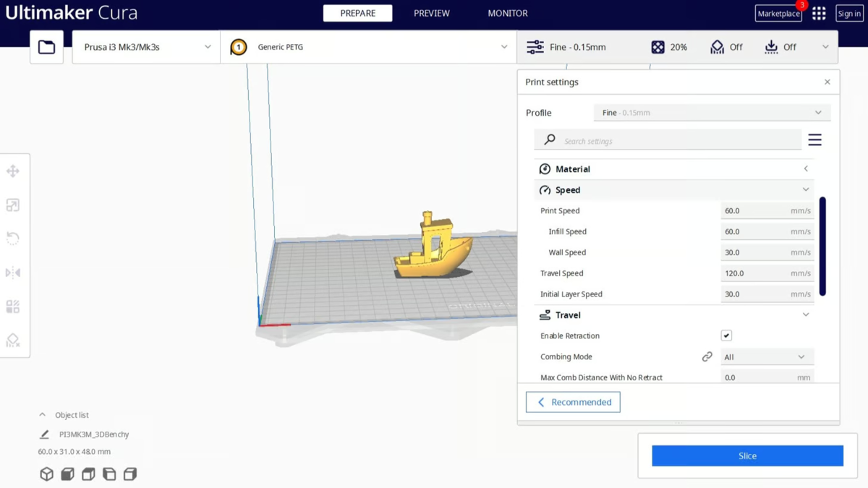Viewport: 868px width, 488px height.
Task: Open Combing Mode All dropdown
Action: 767,356
